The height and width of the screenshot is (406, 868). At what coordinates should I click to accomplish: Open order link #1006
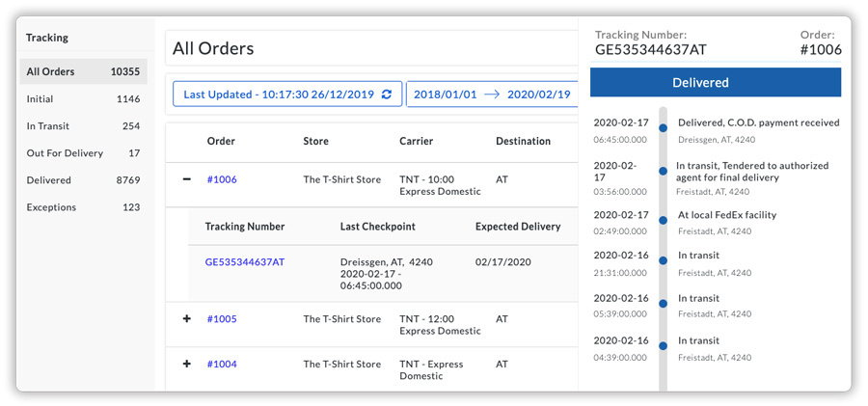coord(222,179)
